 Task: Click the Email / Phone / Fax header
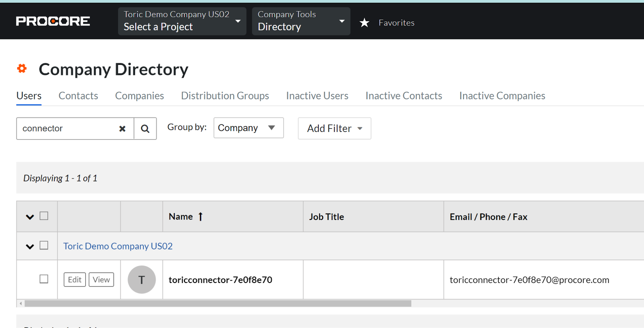pyautogui.click(x=488, y=217)
